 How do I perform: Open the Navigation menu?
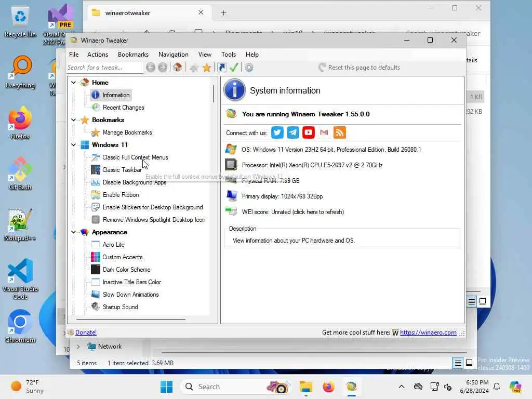point(173,55)
